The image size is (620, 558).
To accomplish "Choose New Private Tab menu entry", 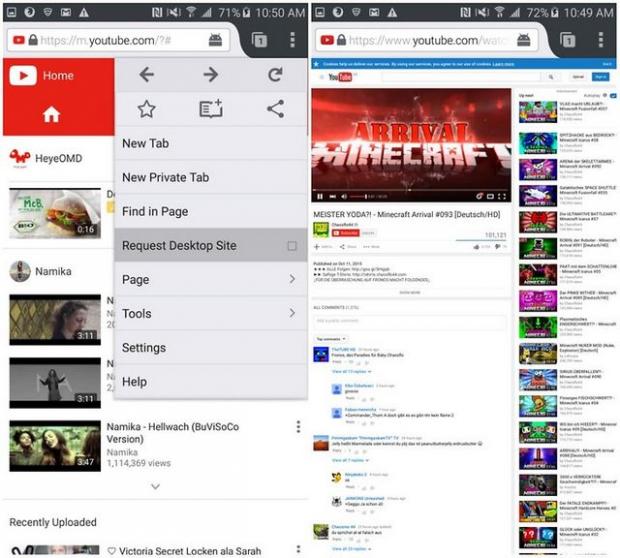I will (x=165, y=177).
